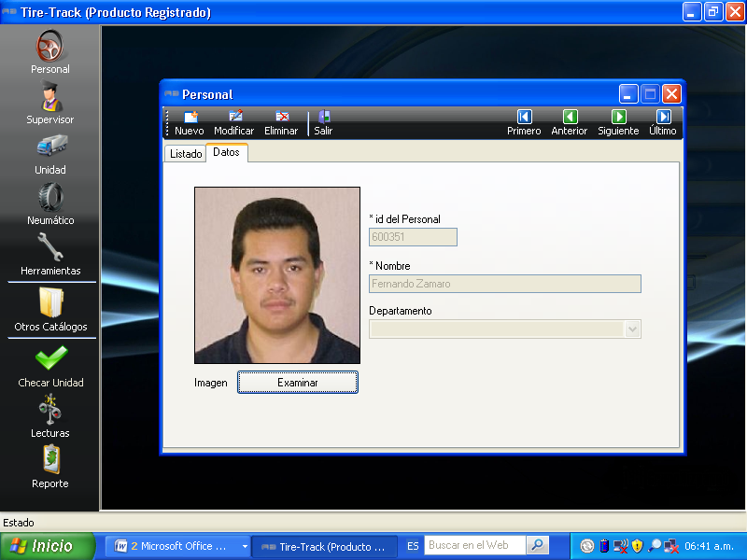
Task: Click the Herramientas wrench icon
Action: click(49, 248)
